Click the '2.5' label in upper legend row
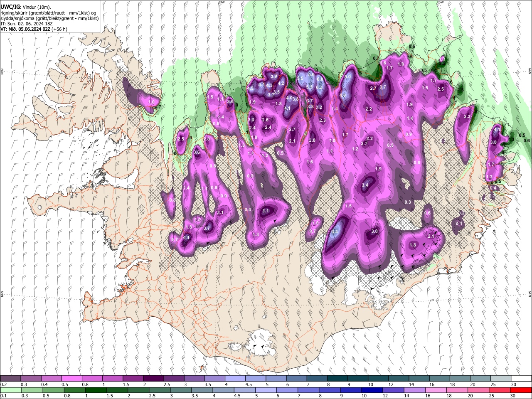Screen dimensions: 532x399 click(x=167, y=384)
